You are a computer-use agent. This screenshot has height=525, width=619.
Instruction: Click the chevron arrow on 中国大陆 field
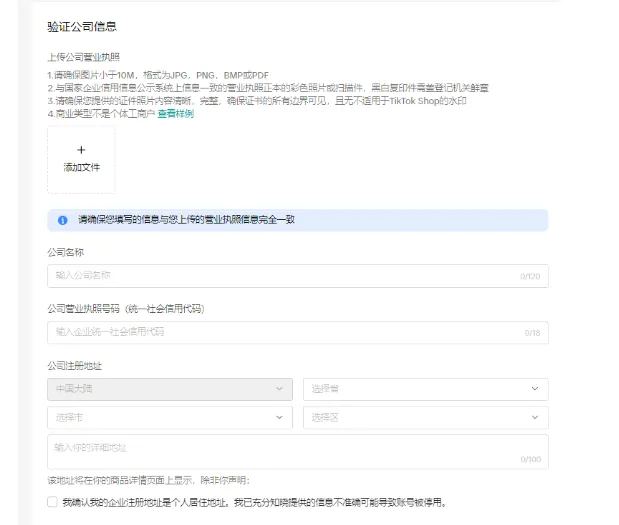click(x=279, y=388)
